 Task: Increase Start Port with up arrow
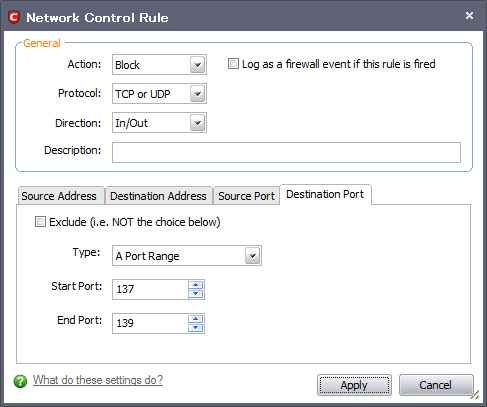[x=196, y=285]
